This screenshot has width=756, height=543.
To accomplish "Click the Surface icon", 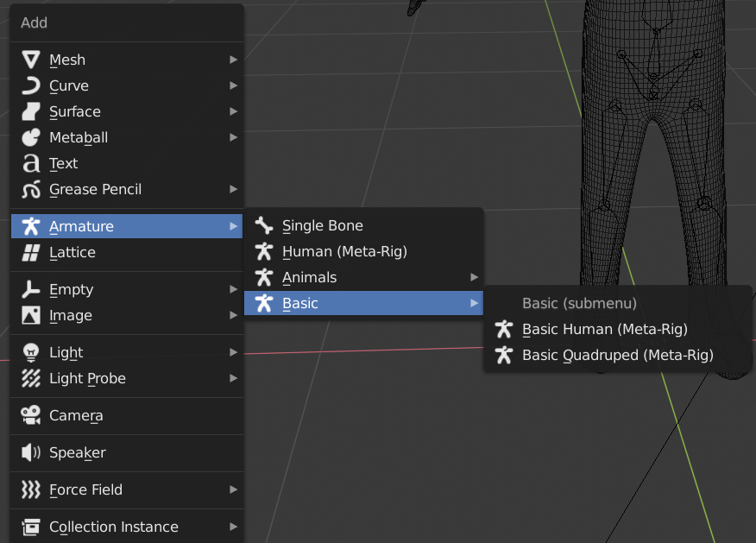I will 31,111.
